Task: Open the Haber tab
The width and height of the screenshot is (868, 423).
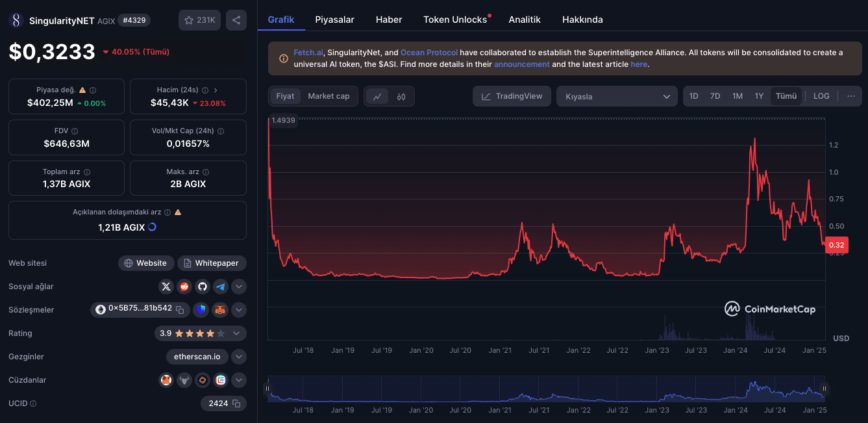Action: point(389,19)
